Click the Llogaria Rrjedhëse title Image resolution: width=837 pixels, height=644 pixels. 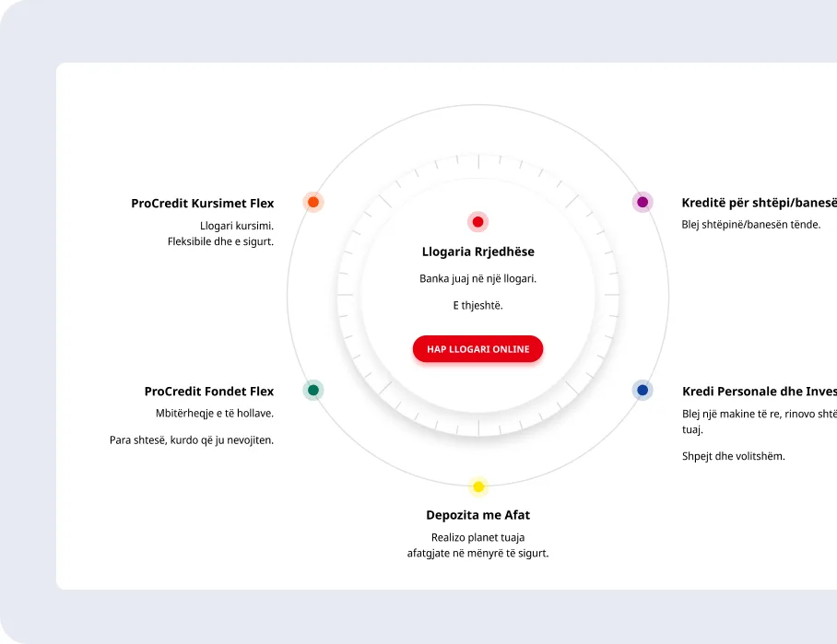click(x=477, y=252)
